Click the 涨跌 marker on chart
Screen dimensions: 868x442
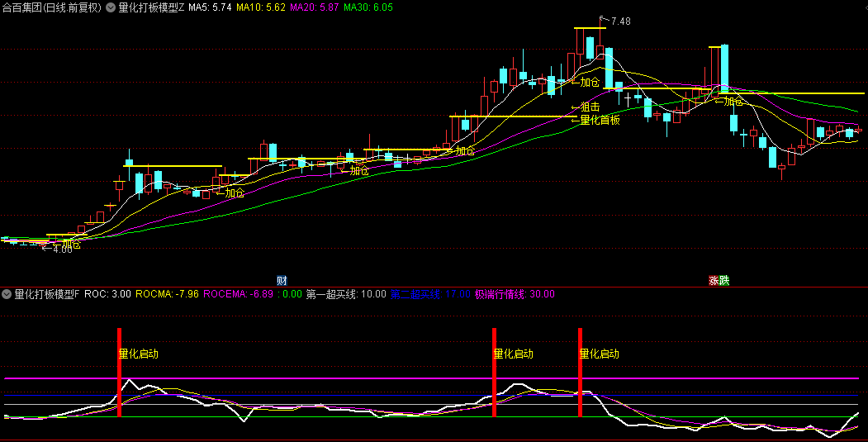click(719, 281)
